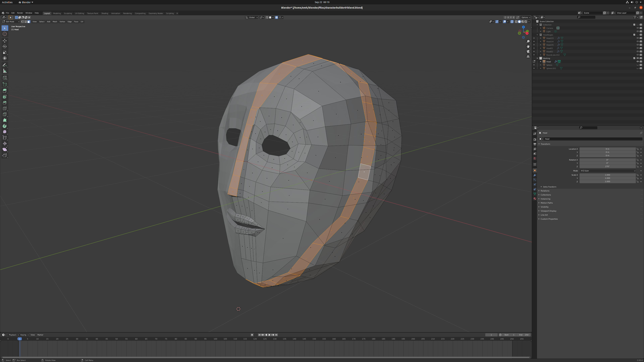Expand the Delta Transform panel

click(549, 187)
